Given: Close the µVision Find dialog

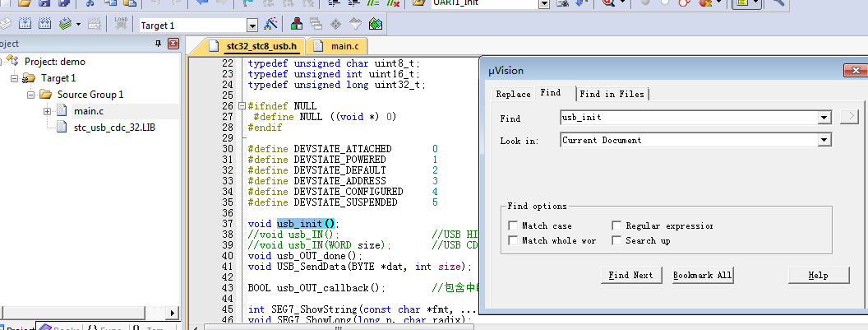Looking at the screenshot, I should click(856, 71).
